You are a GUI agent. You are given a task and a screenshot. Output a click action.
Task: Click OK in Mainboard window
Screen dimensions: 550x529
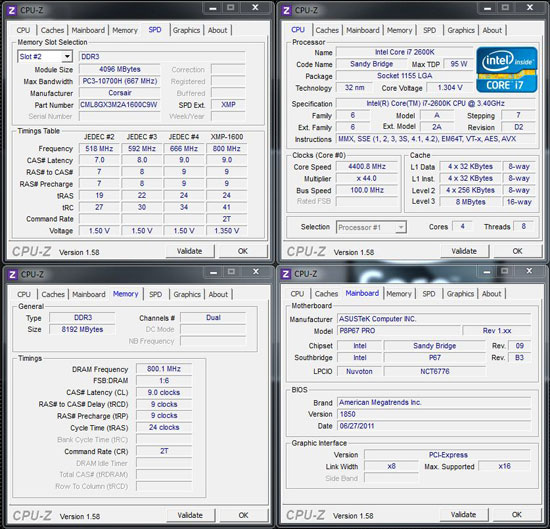tap(517, 515)
